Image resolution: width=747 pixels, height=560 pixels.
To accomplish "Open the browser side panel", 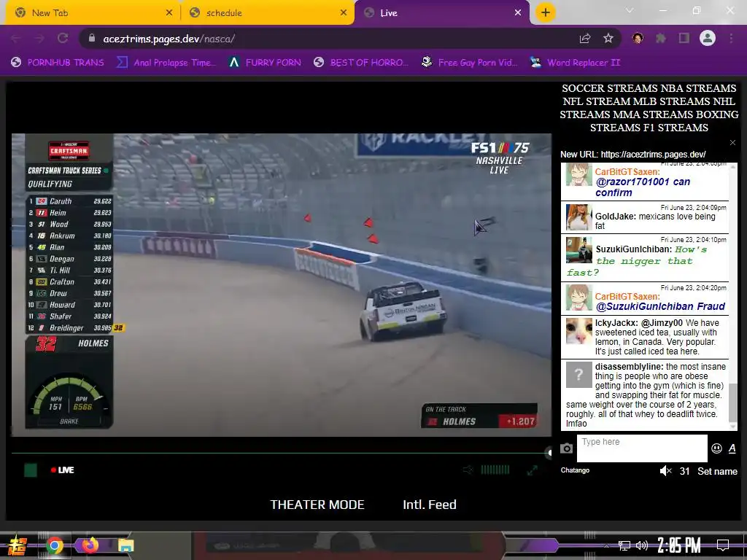I will (684, 39).
